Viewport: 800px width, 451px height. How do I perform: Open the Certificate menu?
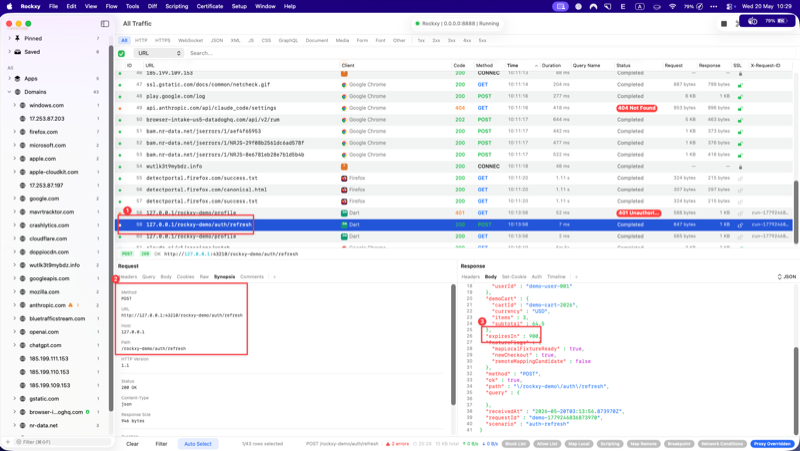coord(210,7)
